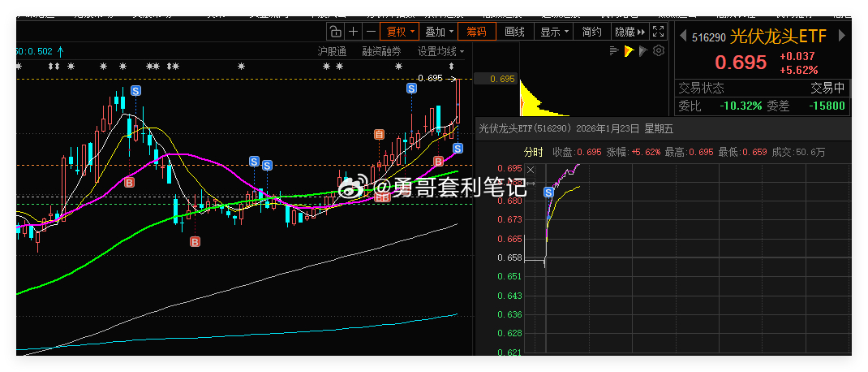Open chip settings via the gear icon
The width and height of the screenshot is (868, 372).
coord(658,51)
